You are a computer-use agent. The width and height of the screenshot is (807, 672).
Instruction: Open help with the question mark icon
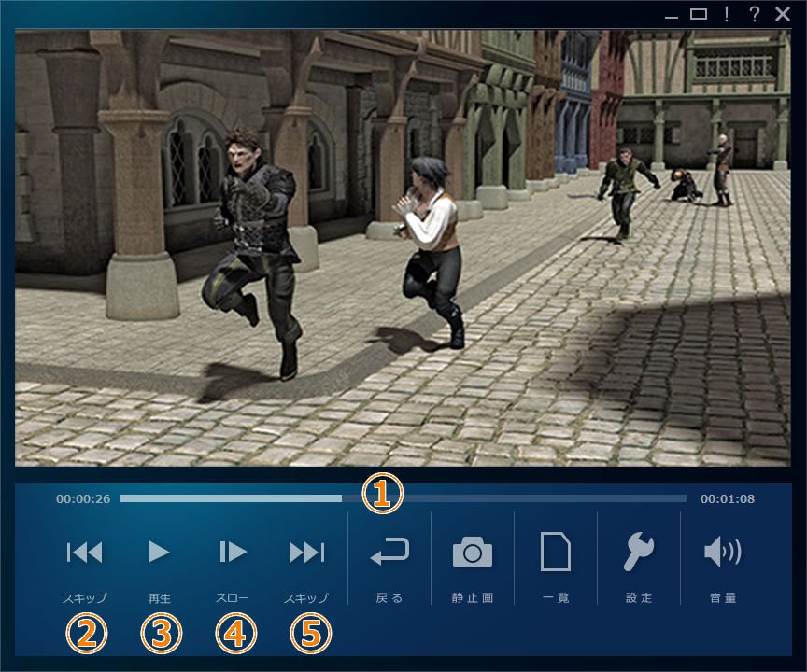point(754,14)
